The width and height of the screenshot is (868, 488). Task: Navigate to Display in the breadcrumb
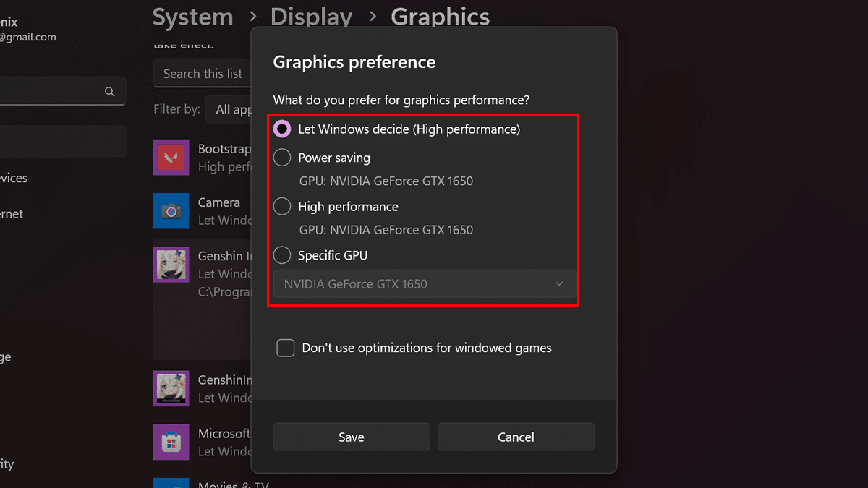(311, 17)
